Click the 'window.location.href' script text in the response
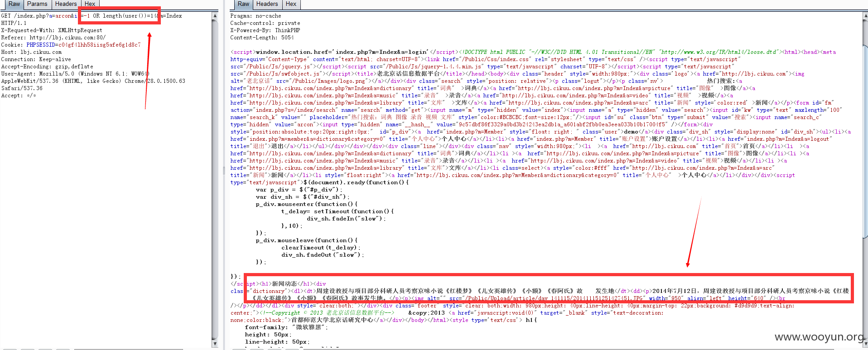The width and height of the screenshot is (868, 350). click(291, 52)
